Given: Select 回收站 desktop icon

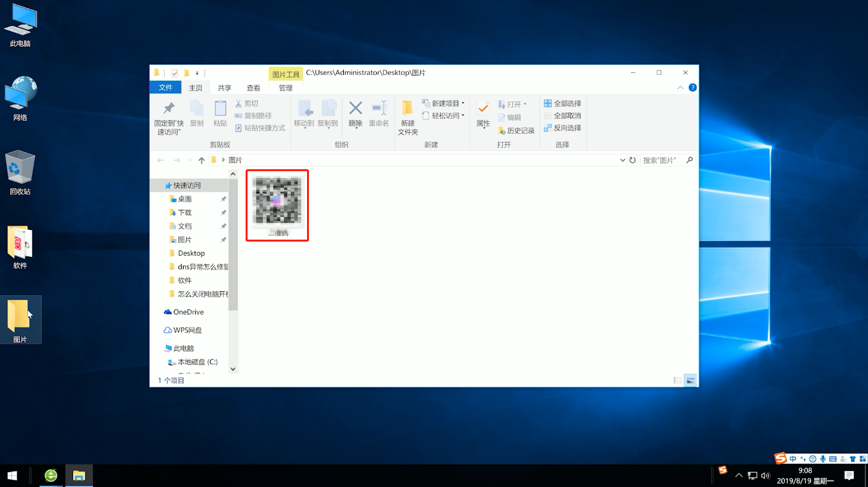Looking at the screenshot, I should tap(20, 173).
